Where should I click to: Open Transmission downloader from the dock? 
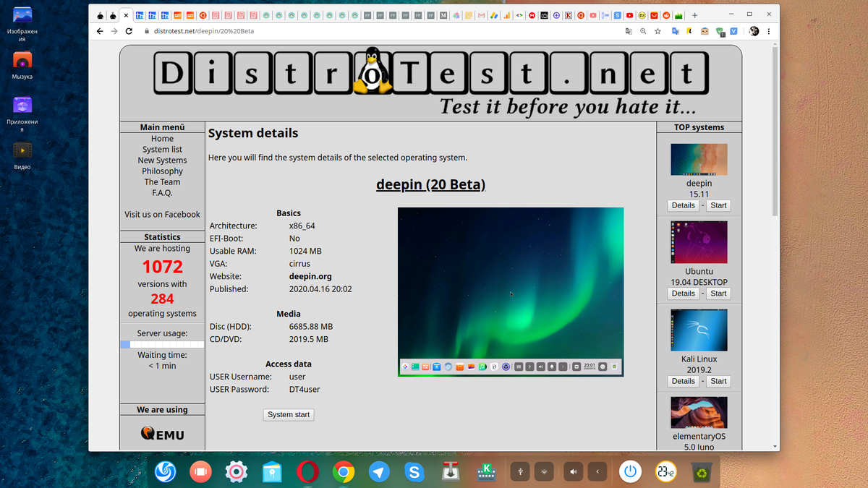tap(450, 472)
